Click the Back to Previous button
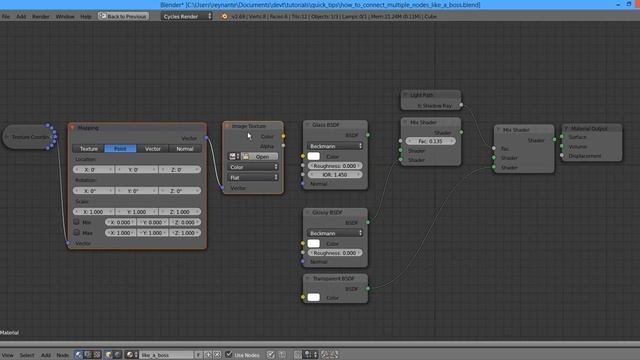This screenshot has height=360, width=640. tap(123, 16)
